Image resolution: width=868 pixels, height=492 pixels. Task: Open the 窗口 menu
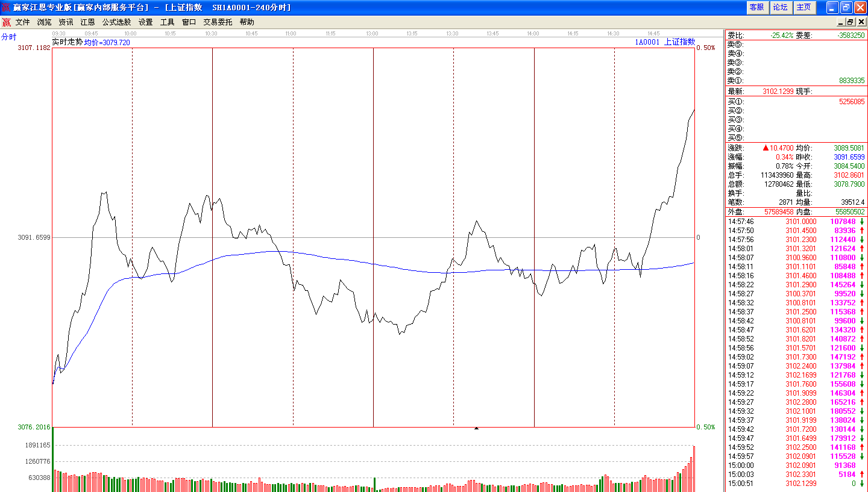coord(189,22)
